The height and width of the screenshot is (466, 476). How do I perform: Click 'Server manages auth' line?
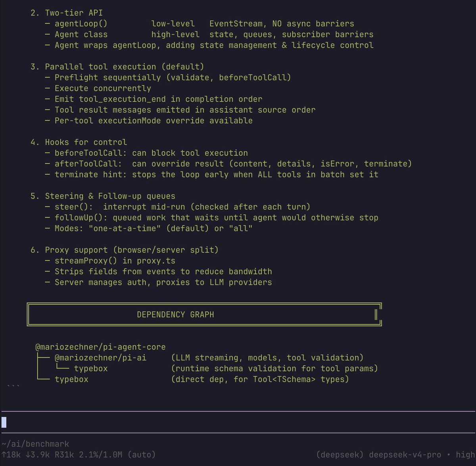pos(158,282)
